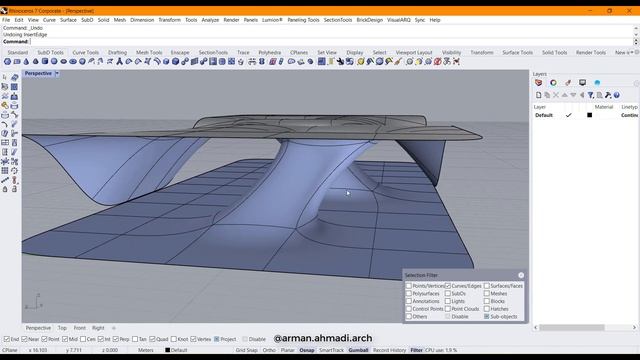Image resolution: width=640 pixels, height=360 pixels.
Task: Click the Layers filter funnel icon
Action: (x=591, y=95)
